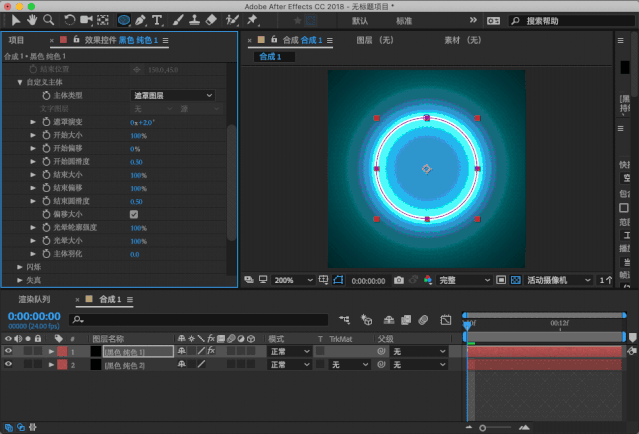Image resolution: width=639 pixels, height=434 pixels.
Task: Select the Zoom magnifier tool
Action: click(48, 19)
